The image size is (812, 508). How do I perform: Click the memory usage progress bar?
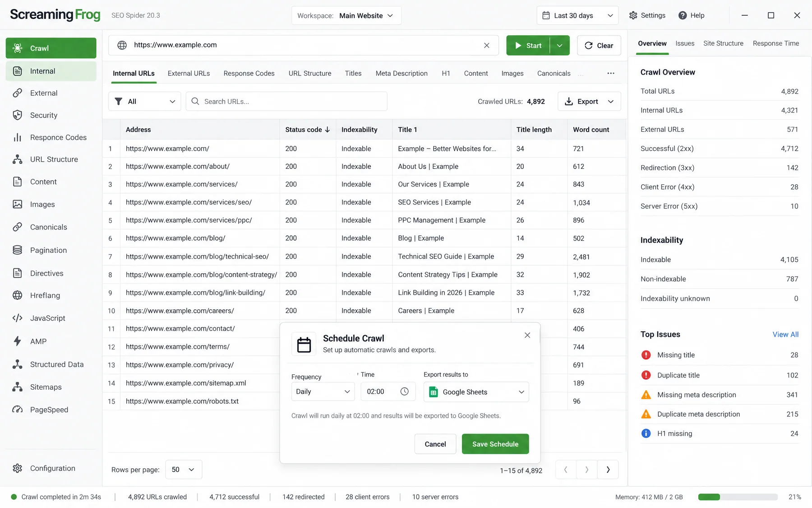738,497
